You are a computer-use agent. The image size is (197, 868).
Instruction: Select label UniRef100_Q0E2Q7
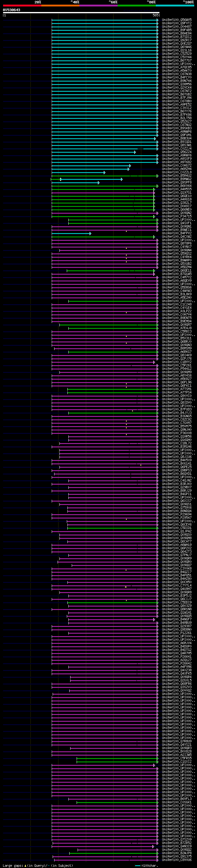point(177,43)
